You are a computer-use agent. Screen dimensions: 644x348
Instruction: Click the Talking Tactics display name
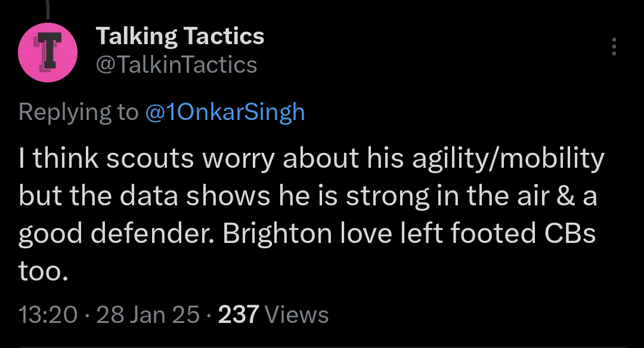180,36
